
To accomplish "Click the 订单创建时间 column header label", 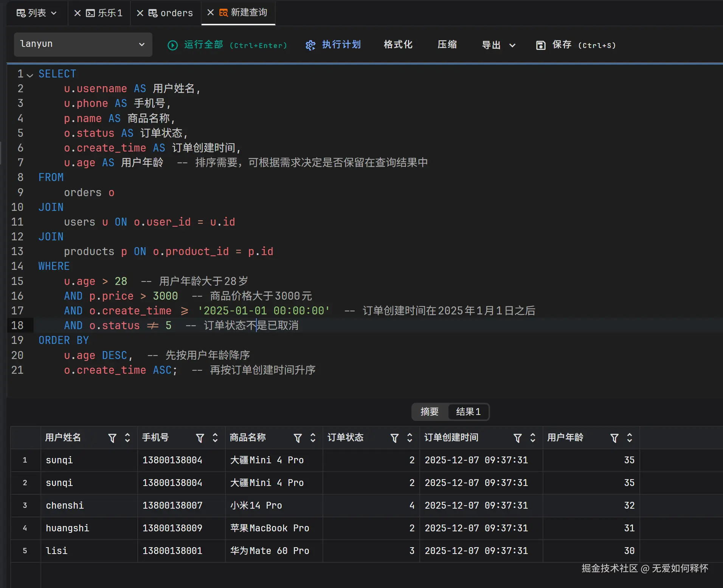I will pyautogui.click(x=451, y=438).
